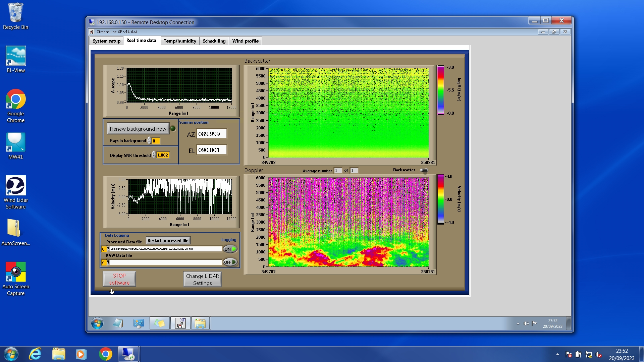644x362 pixels.
Task: Click the remote taskbar volume speaker icon
Action: (x=526, y=323)
